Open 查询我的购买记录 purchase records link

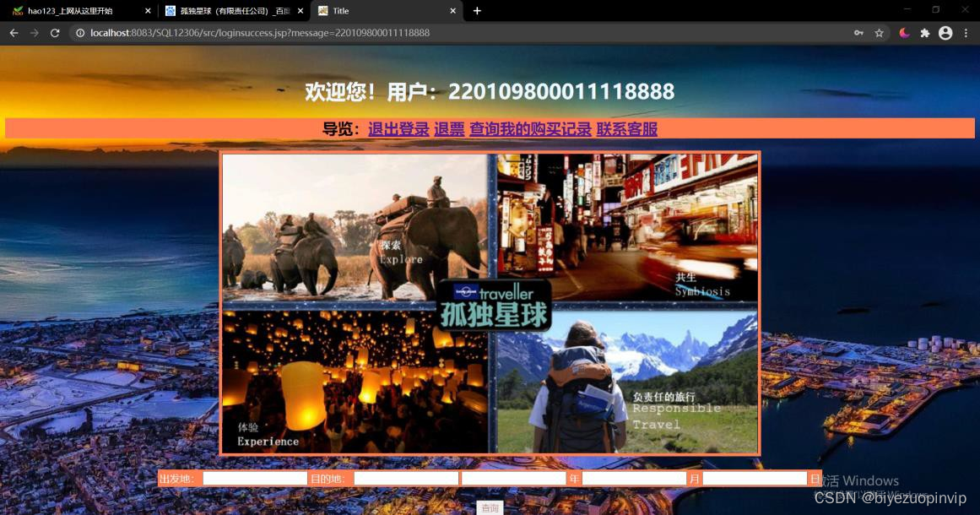tap(531, 128)
